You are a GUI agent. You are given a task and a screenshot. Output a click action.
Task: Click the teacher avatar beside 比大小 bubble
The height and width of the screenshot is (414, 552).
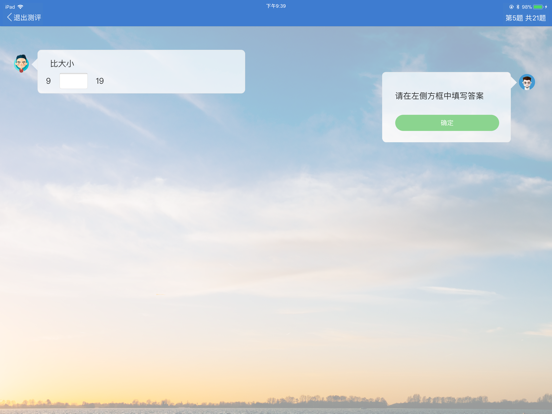click(21, 63)
